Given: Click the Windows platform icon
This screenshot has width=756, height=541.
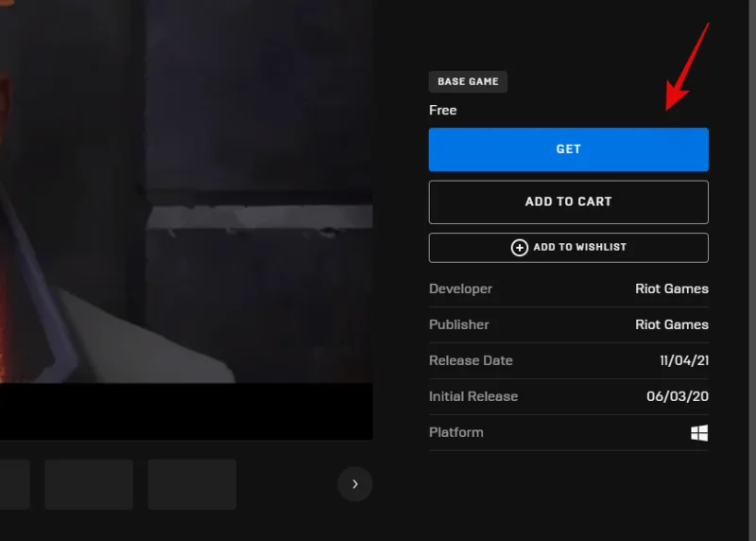Looking at the screenshot, I should pyautogui.click(x=699, y=433).
